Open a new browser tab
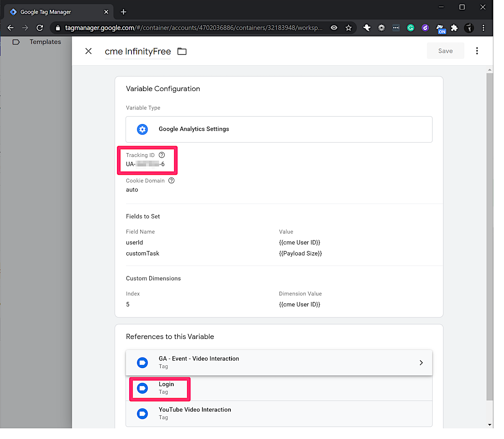Screen dimensions: 504x439 [x=123, y=12]
